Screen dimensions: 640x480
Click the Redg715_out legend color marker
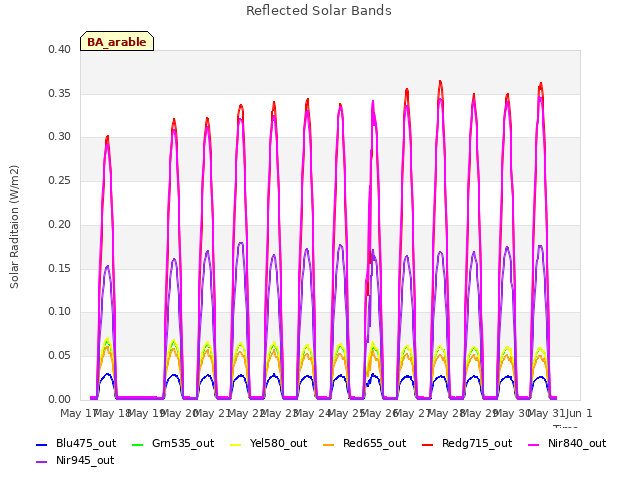[427, 444]
